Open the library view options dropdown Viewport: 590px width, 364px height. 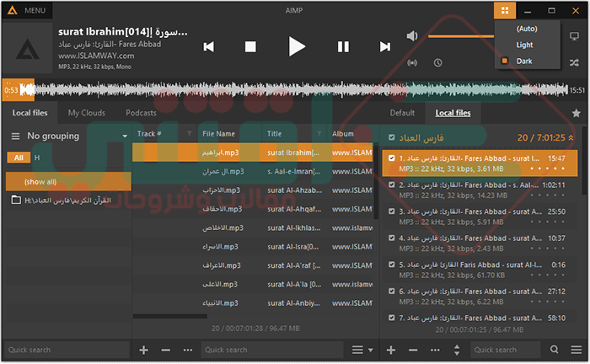(x=362, y=350)
